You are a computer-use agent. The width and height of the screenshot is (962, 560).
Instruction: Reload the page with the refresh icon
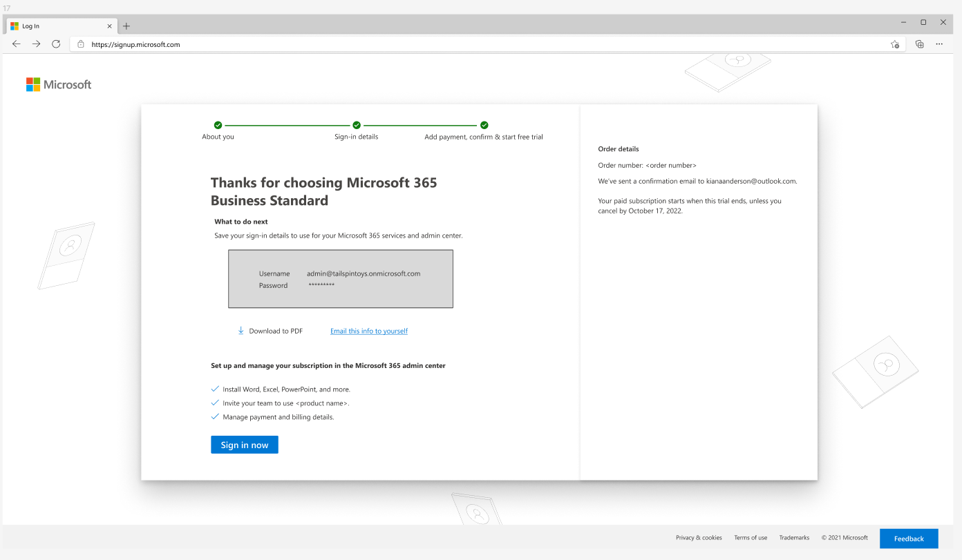tap(56, 44)
